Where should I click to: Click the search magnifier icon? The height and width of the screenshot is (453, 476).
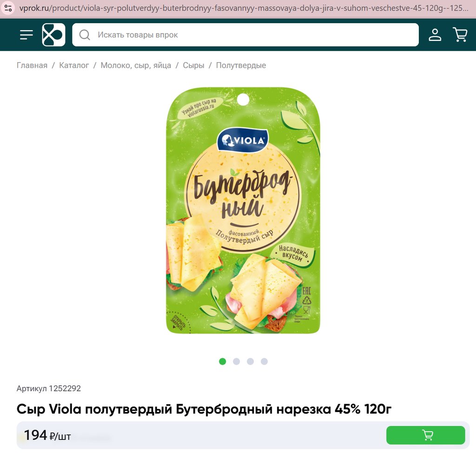[x=85, y=35]
